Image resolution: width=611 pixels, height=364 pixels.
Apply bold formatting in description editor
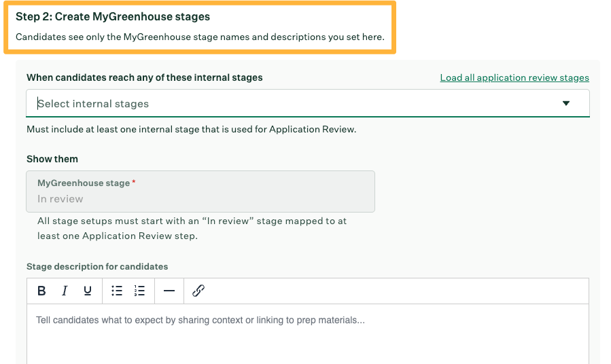[x=41, y=291]
